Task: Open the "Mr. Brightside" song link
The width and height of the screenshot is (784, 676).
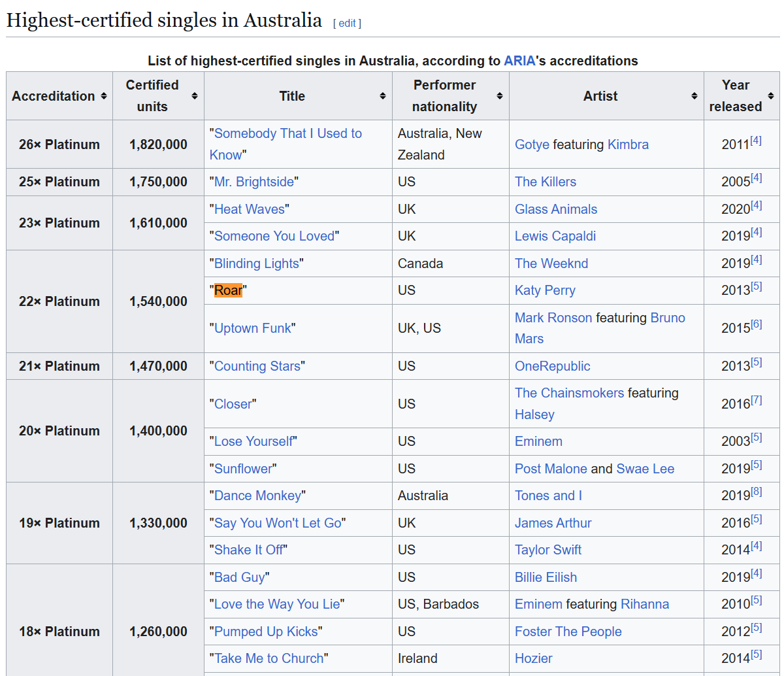Action: (254, 182)
